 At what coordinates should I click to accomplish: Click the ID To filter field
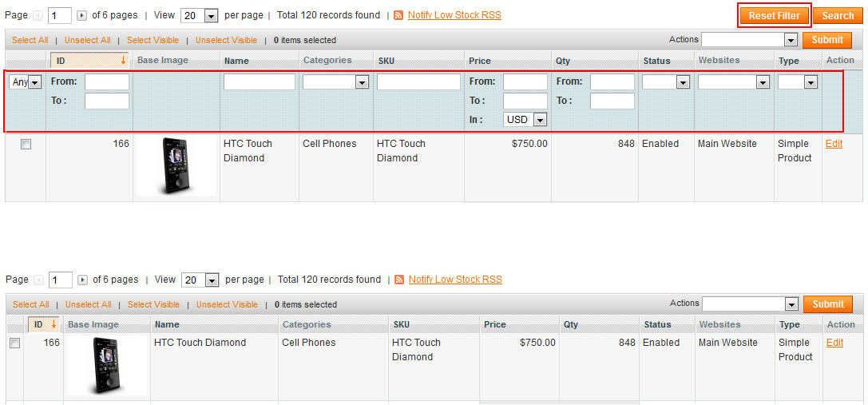107,101
